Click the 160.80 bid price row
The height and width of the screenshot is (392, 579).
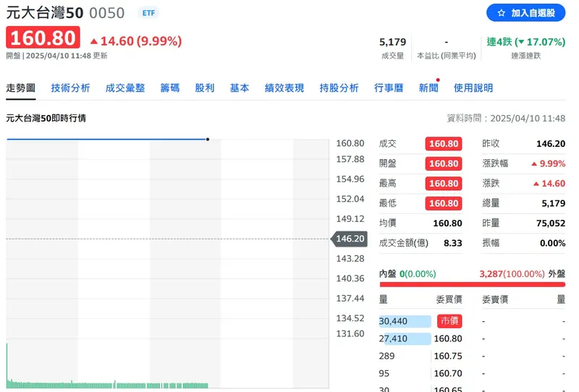tap(449, 338)
